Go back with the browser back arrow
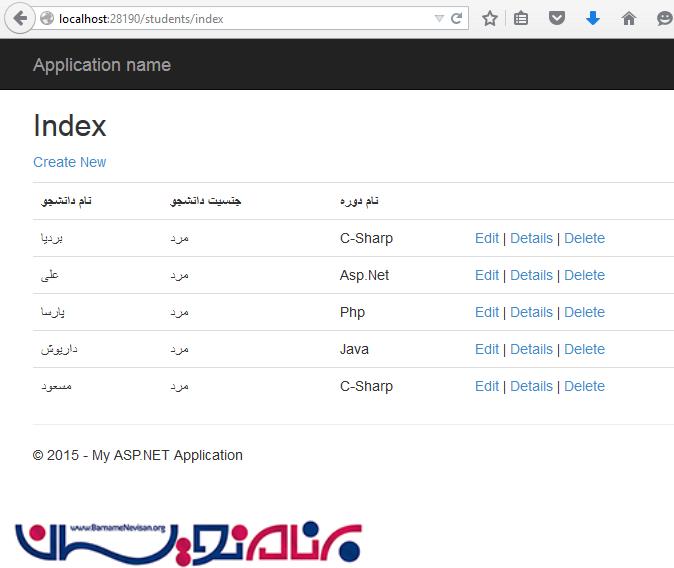This screenshot has height=568, width=674. [20, 18]
